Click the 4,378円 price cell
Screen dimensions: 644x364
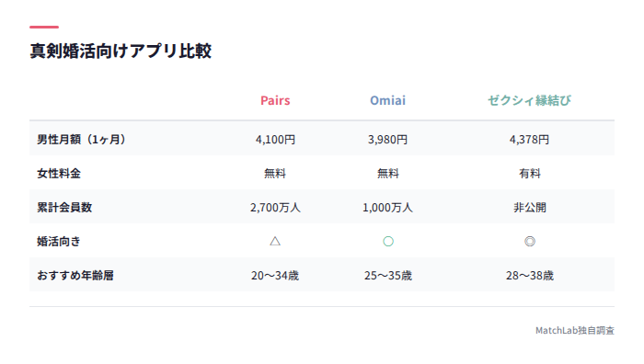point(529,140)
